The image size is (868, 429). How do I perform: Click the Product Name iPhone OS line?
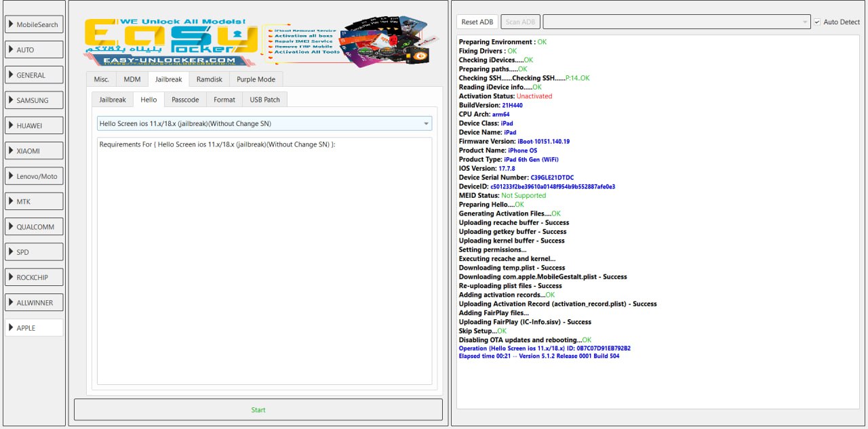tap(498, 150)
